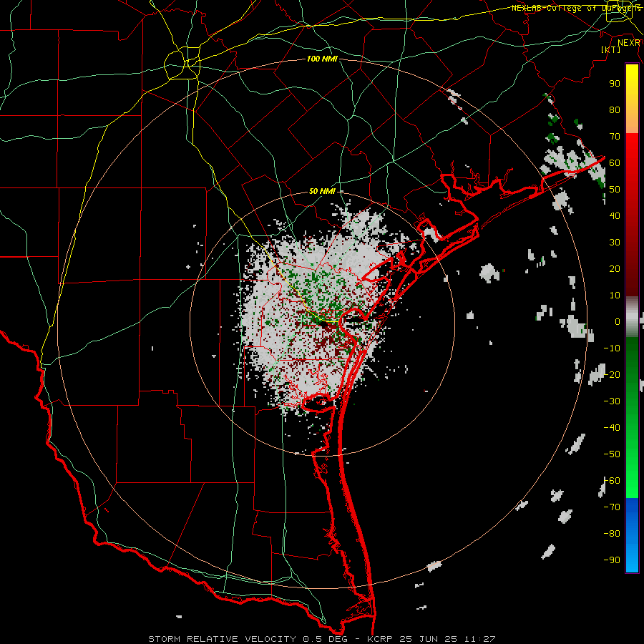Screen dimensions: 644x644
Task: Pick the gray zero-velocity segment of the color bar
Action: click(632, 317)
